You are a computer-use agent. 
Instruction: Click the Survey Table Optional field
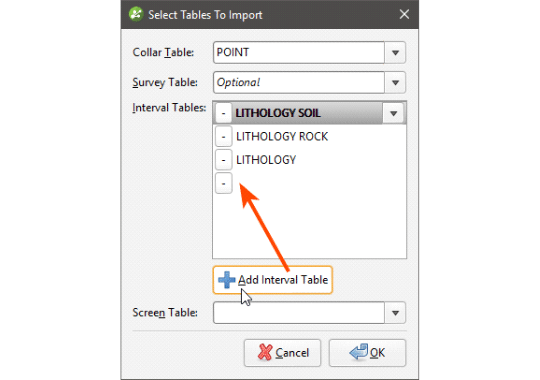pos(299,83)
